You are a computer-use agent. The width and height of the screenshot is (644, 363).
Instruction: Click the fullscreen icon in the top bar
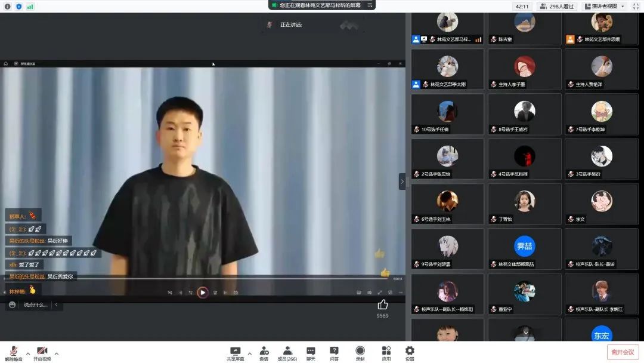(x=636, y=7)
